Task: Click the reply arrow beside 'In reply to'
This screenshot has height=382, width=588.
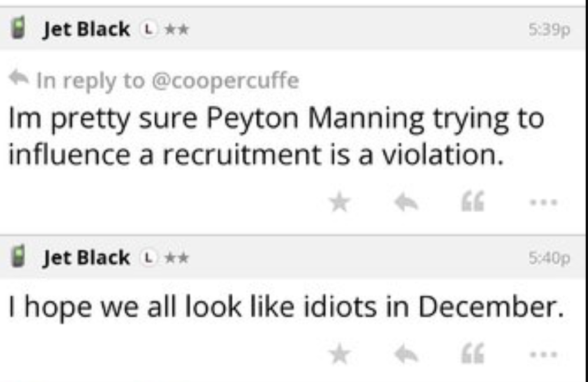Action: 20,78
